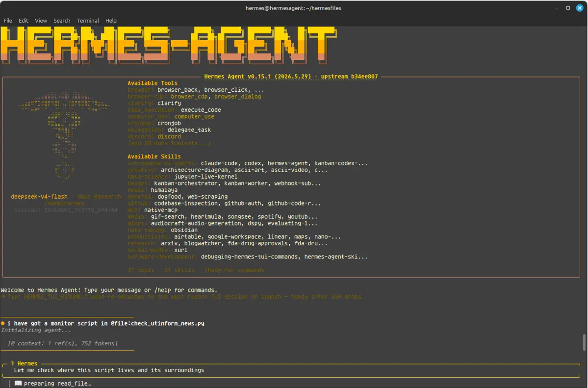Image resolution: width=588 pixels, height=388 pixels.
Task: Maximize the terminal window
Action: [568, 8]
